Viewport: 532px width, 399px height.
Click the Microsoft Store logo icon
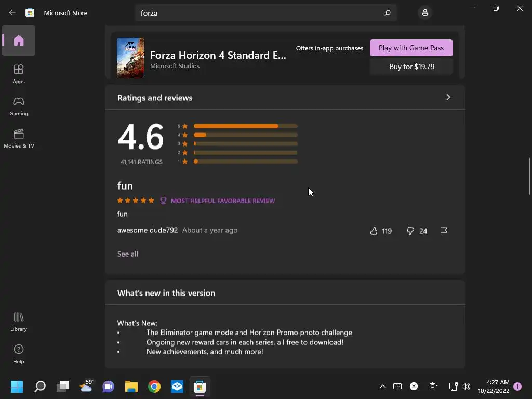30,13
